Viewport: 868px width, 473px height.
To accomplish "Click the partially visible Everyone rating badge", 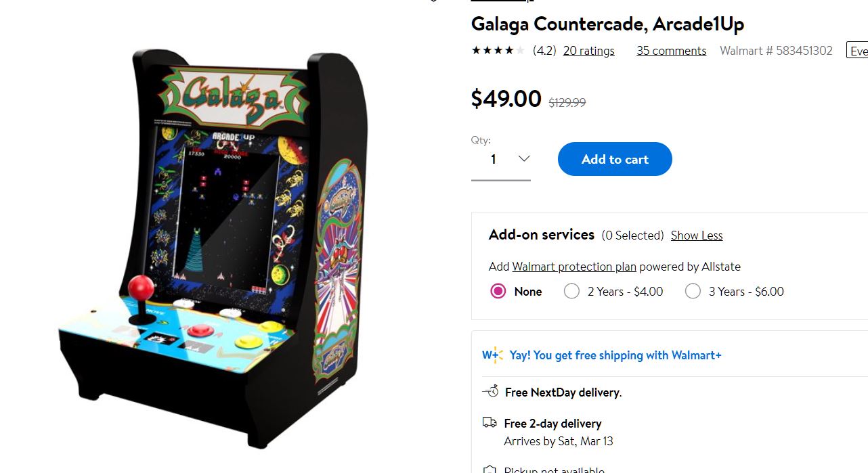I will 857,51.
